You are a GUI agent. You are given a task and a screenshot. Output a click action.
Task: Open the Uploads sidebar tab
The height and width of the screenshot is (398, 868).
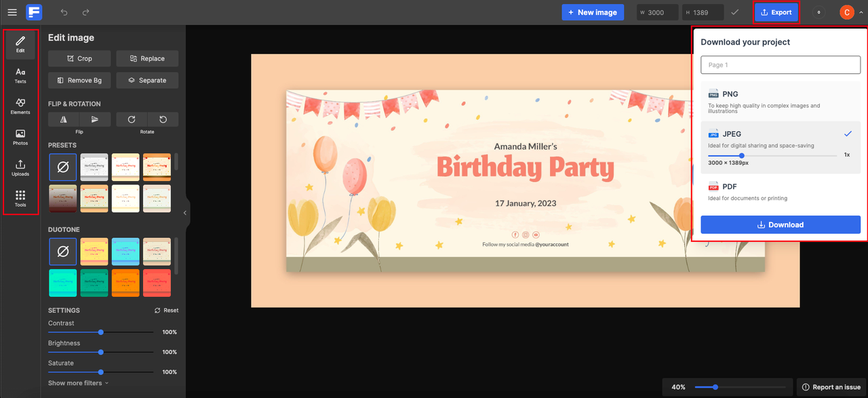(x=20, y=167)
